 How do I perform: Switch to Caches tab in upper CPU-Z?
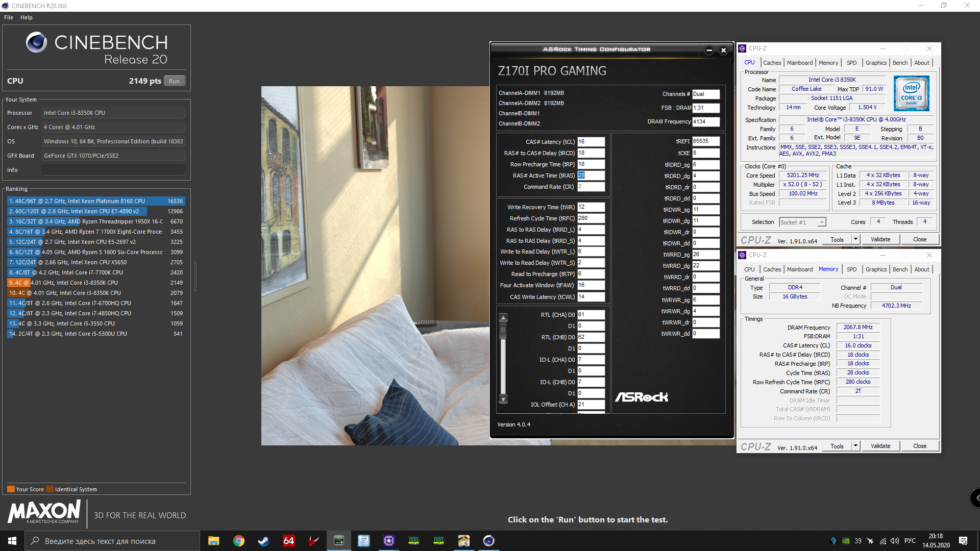click(772, 63)
